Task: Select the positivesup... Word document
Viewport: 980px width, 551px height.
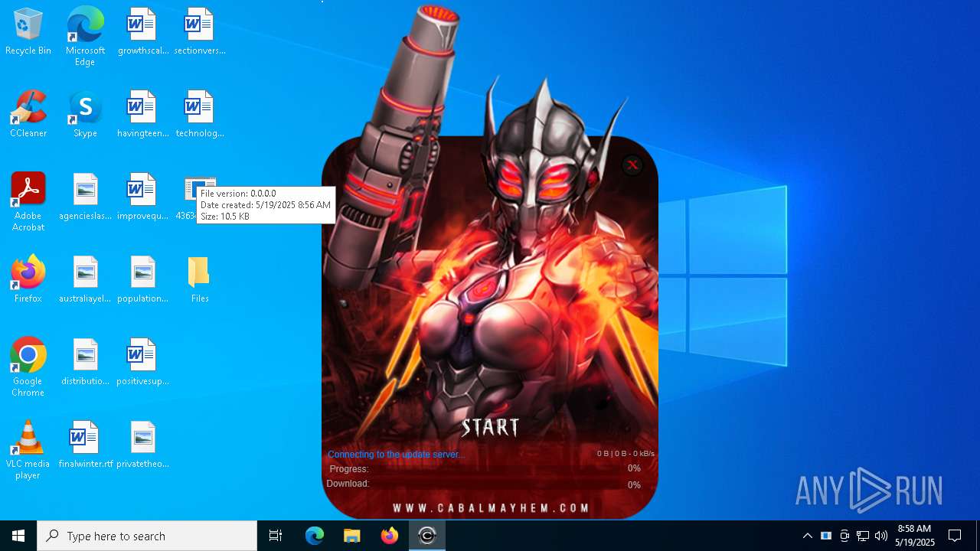Action: [x=142, y=362]
